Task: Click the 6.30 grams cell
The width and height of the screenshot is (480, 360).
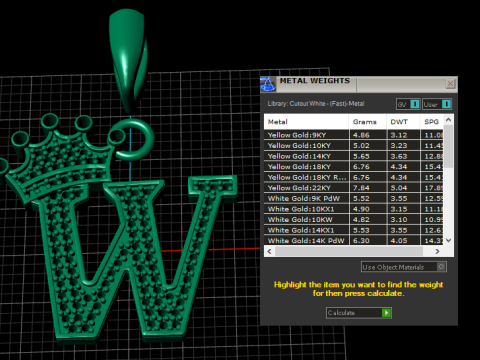Action: [x=368, y=240]
